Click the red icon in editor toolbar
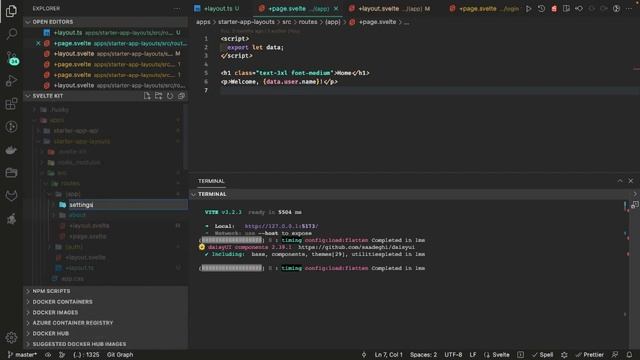The height and width of the screenshot is (360, 640). pyautogui.click(x=554, y=9)
